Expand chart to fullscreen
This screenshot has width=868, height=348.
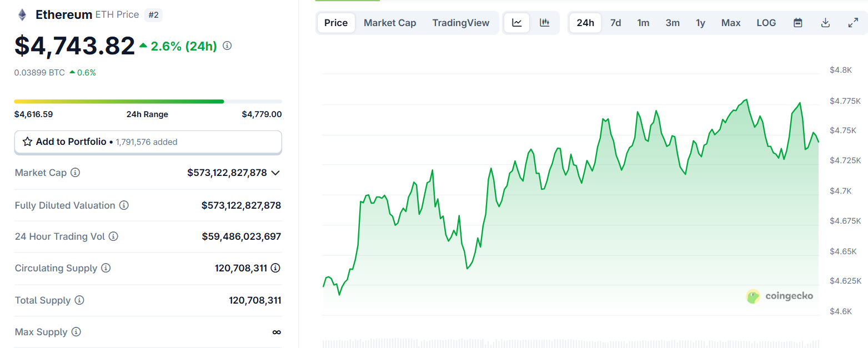point(854,23)
